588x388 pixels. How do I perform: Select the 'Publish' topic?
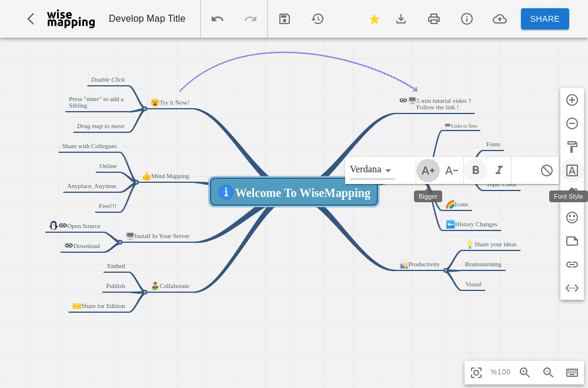(115, 286)
